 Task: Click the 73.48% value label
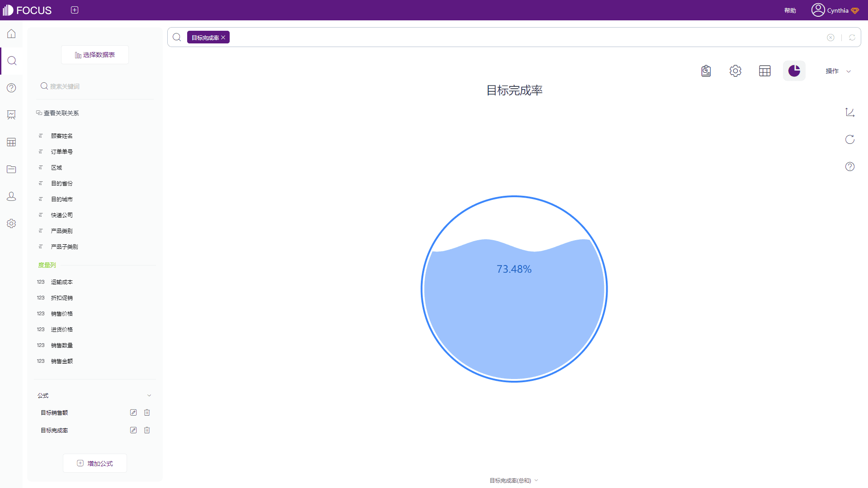point(514,269)
